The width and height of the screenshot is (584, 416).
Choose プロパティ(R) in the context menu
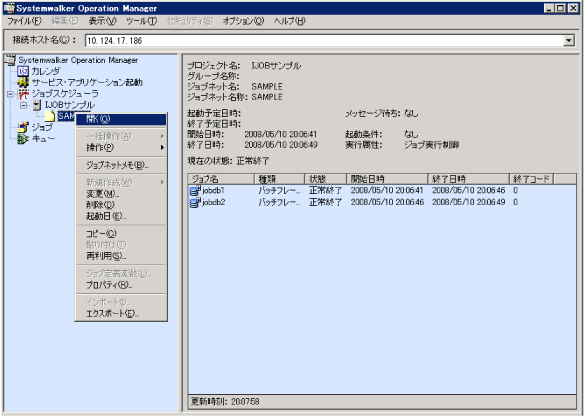click(x=121, y=285)
